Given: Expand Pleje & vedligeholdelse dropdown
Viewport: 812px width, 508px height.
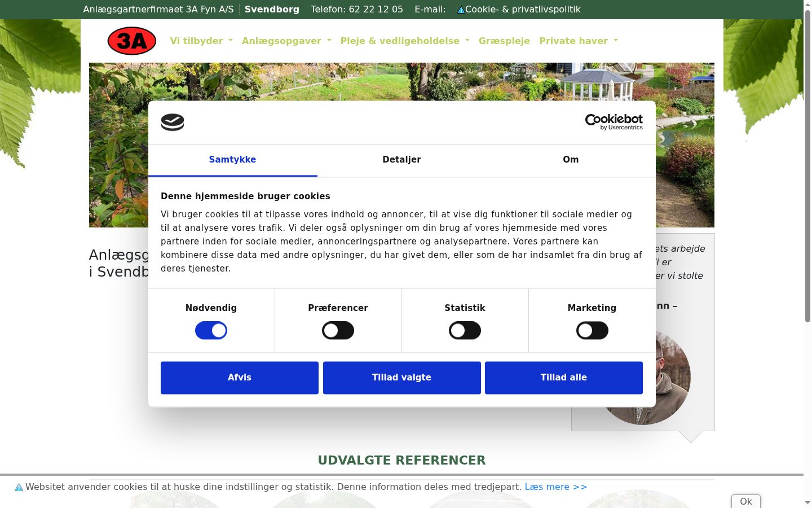Looking at the screenshot, I should pyautogui.click(x=405, y=41).
